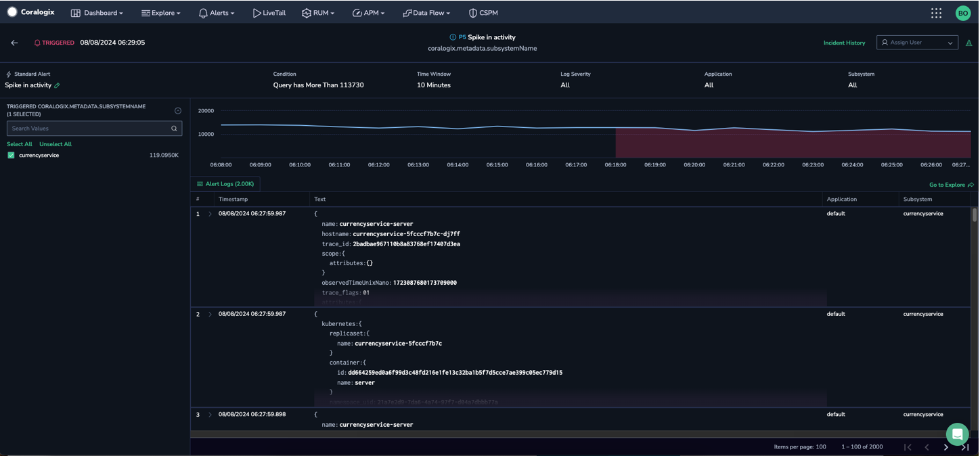Click the Dashboard grid icon
Image resolution: width=980 pixels, height=458 pixels.
click(x=76, y=13)
